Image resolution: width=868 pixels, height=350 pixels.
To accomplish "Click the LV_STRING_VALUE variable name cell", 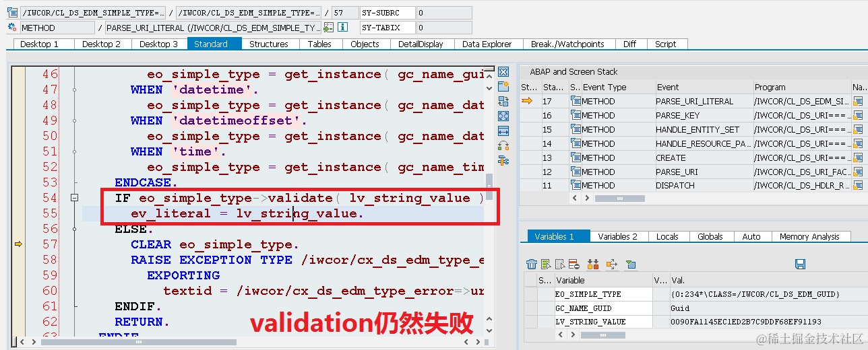I will (x=603, y=322).
